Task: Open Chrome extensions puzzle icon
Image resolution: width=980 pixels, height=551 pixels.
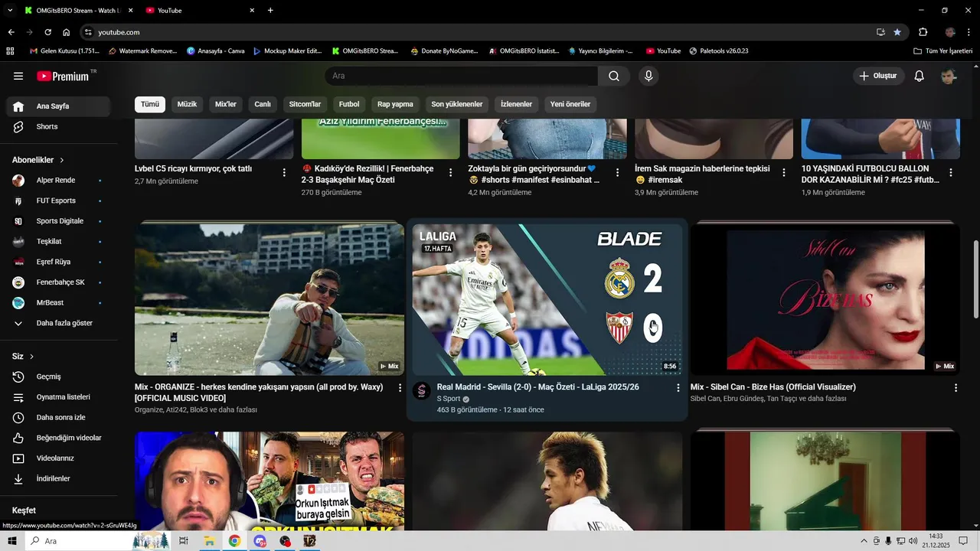Action: (x=923, y=32)
